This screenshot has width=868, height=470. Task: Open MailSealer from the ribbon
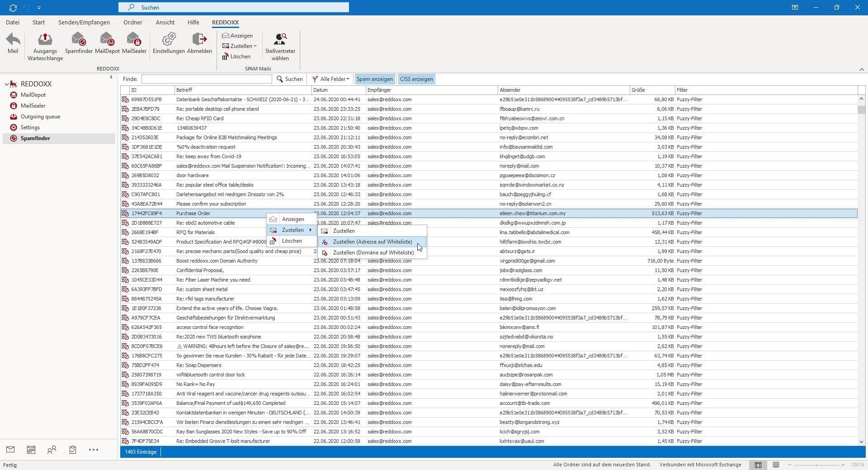(134, 43)
